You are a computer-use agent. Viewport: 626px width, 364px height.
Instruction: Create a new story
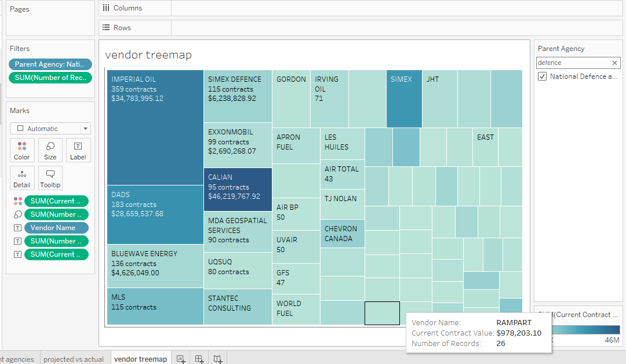(217, 359)
